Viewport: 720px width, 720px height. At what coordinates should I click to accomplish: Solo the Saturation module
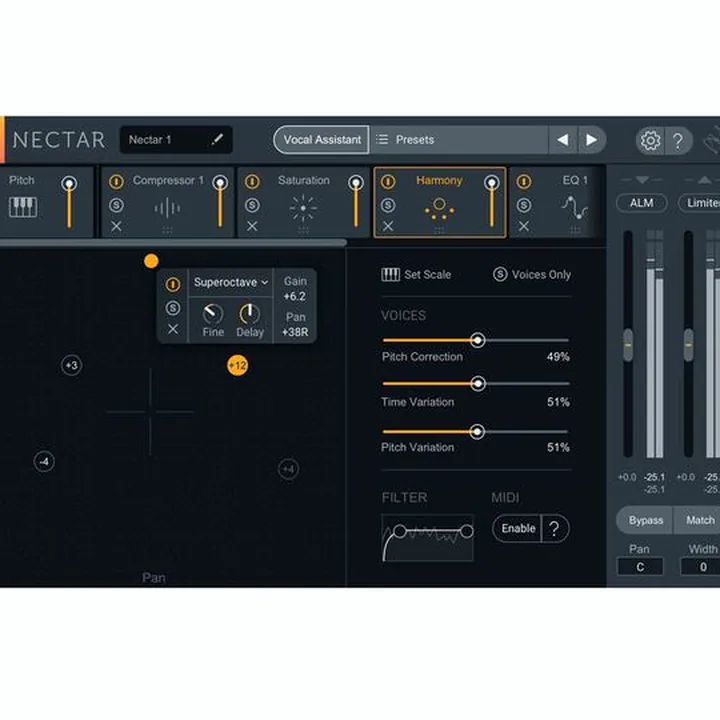click(x=252, y=205)
